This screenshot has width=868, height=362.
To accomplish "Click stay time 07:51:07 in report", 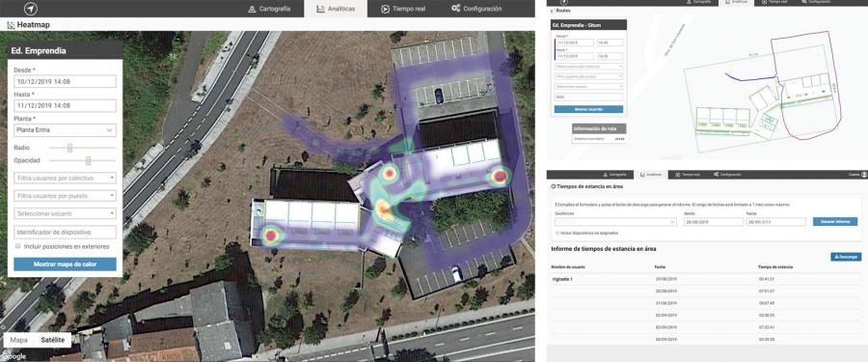I will pos(766,291).
